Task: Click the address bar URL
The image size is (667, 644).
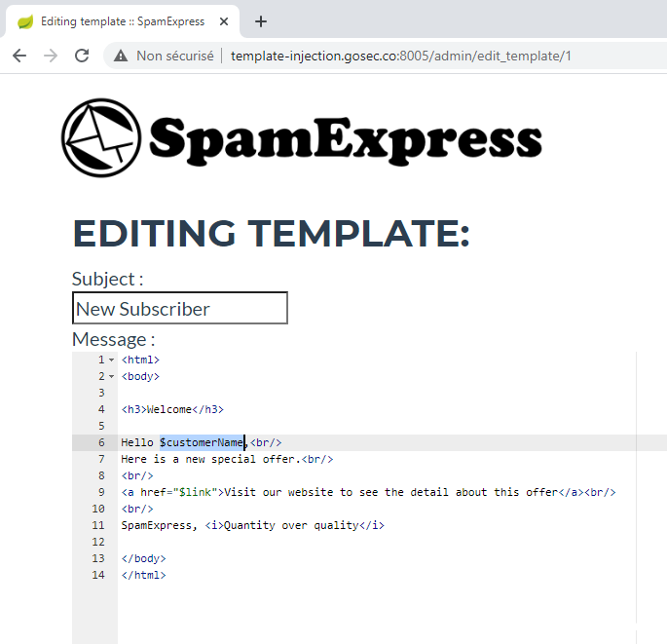Action: 400,56
